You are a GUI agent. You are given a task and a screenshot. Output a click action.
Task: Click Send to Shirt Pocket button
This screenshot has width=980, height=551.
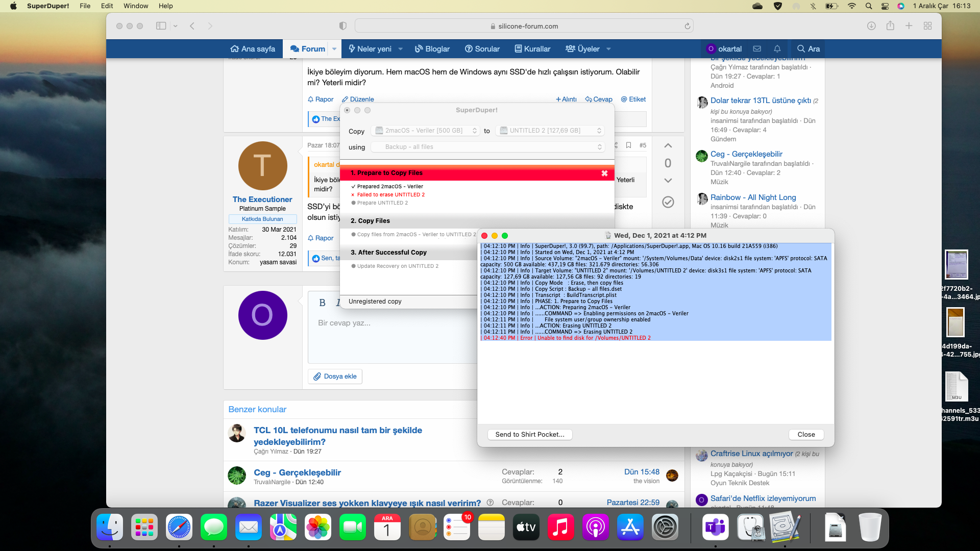[530, 435]
